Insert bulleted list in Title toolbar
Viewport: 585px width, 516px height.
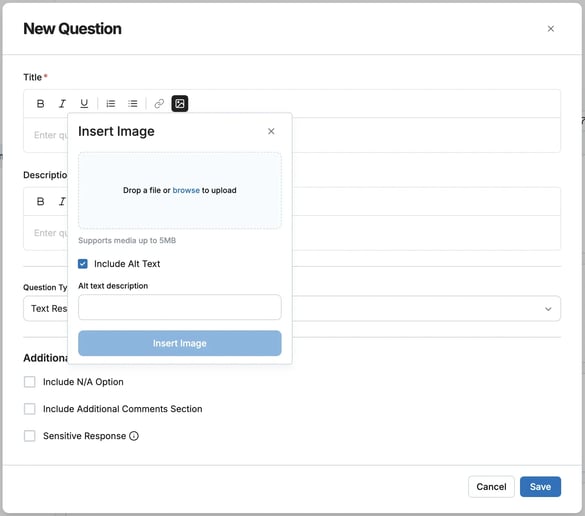pos(132,104)
